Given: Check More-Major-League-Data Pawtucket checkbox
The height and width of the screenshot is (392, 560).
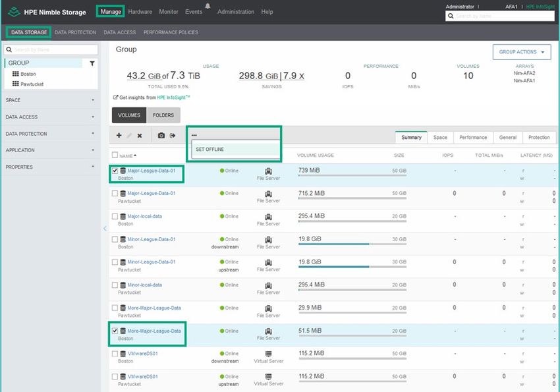Looking at the screenshot, I should point(115,308).
